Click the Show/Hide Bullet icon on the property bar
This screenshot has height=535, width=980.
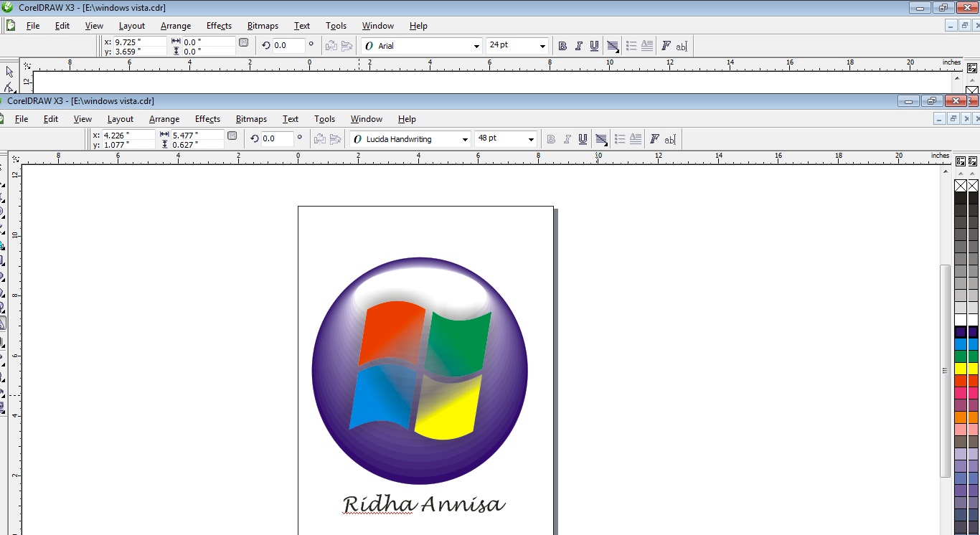[619, 138]
